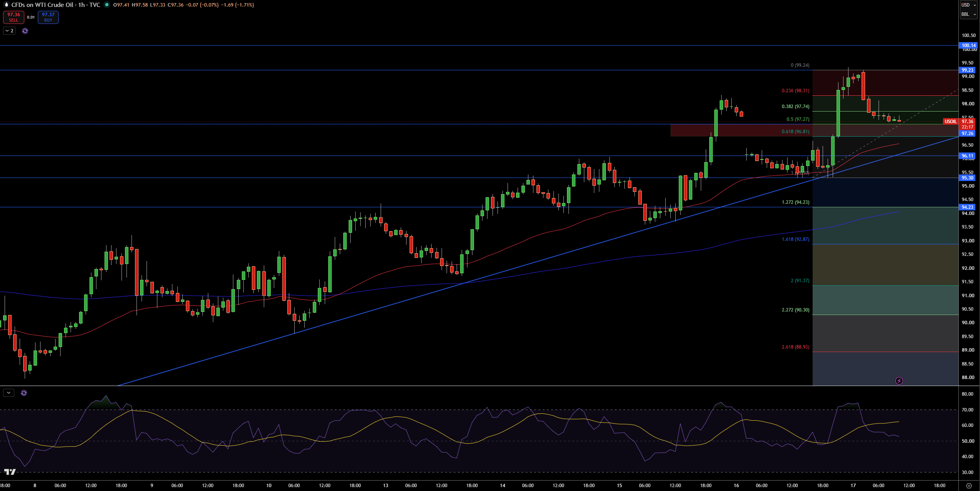Select the 95.30 price axis label
The height and width of the screenshot is (491, 980).
tap(968, 178)
